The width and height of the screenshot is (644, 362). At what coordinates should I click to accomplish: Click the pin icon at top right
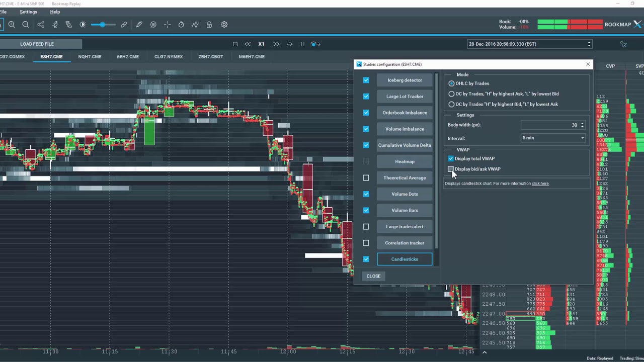coord(623,44)
